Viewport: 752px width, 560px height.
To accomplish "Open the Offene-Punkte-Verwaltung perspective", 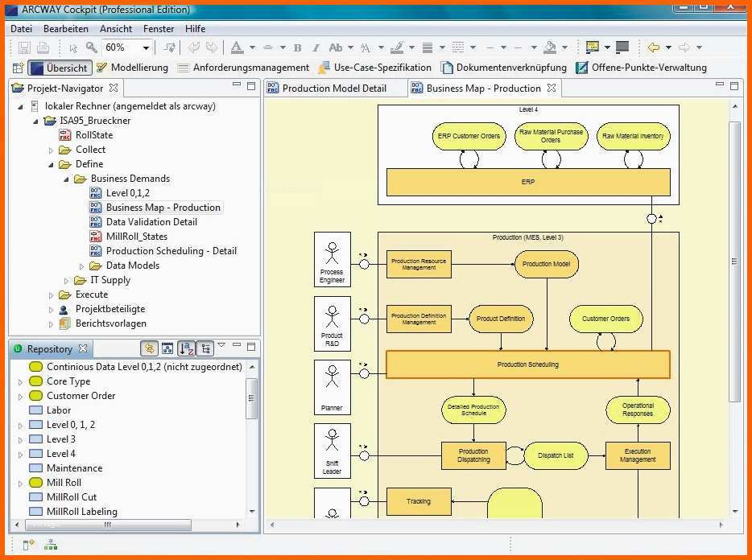I will coord(641,68).
